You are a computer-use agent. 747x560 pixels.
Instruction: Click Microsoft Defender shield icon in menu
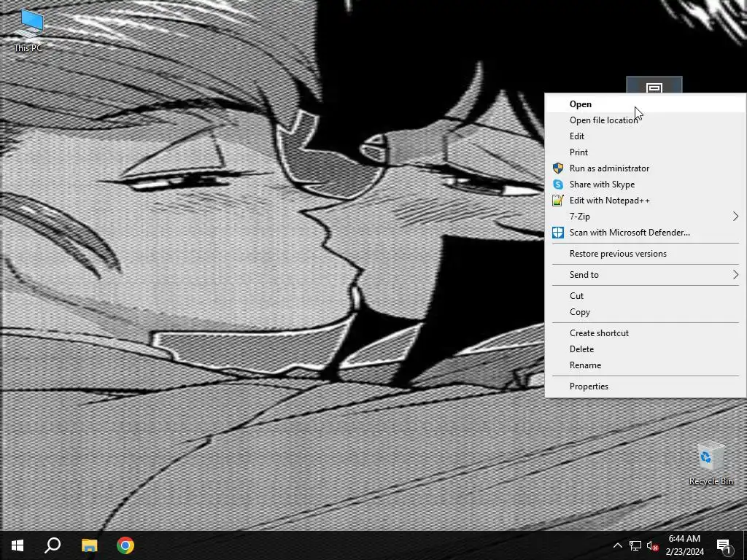point(558,233)
